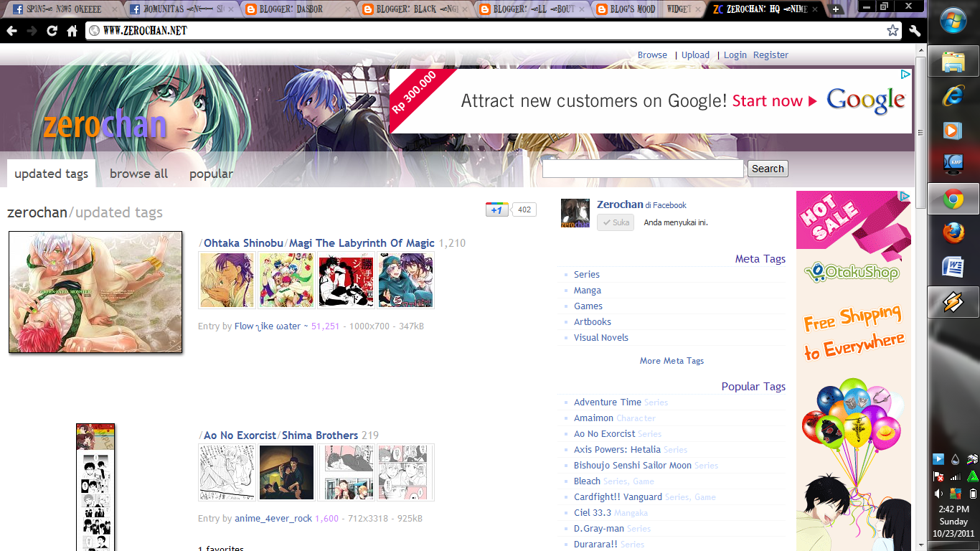Open Magi The Labyrinth Of Magic link
Viewport: 980px width, 551px height.
[362, 243]
